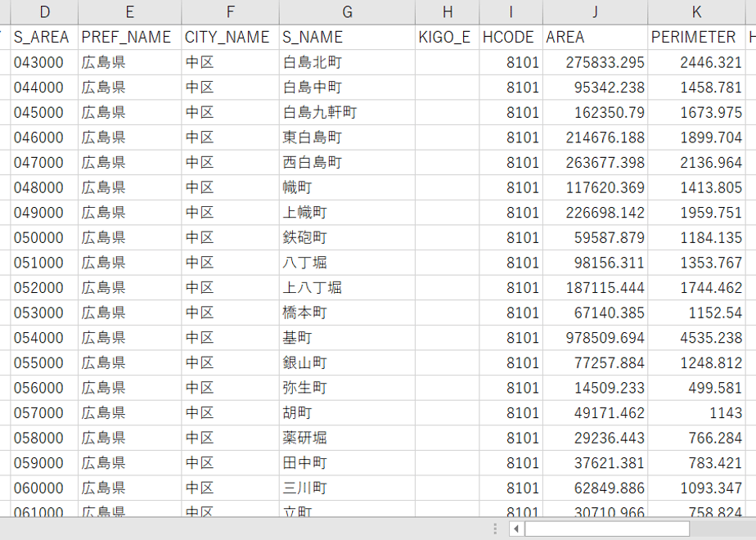Viewport: 756px width, 540px height.
Task: Select the 銀山町 cell
Action: coord(347,363)
